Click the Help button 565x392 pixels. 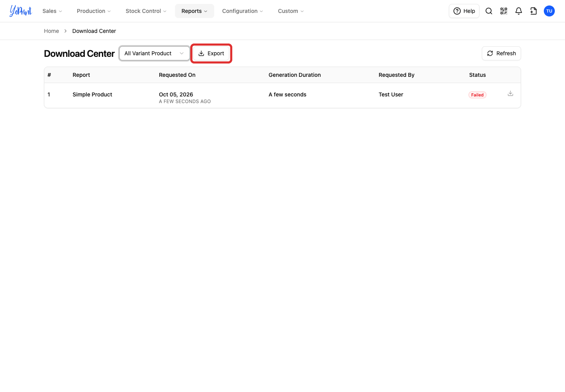[464, 11]
